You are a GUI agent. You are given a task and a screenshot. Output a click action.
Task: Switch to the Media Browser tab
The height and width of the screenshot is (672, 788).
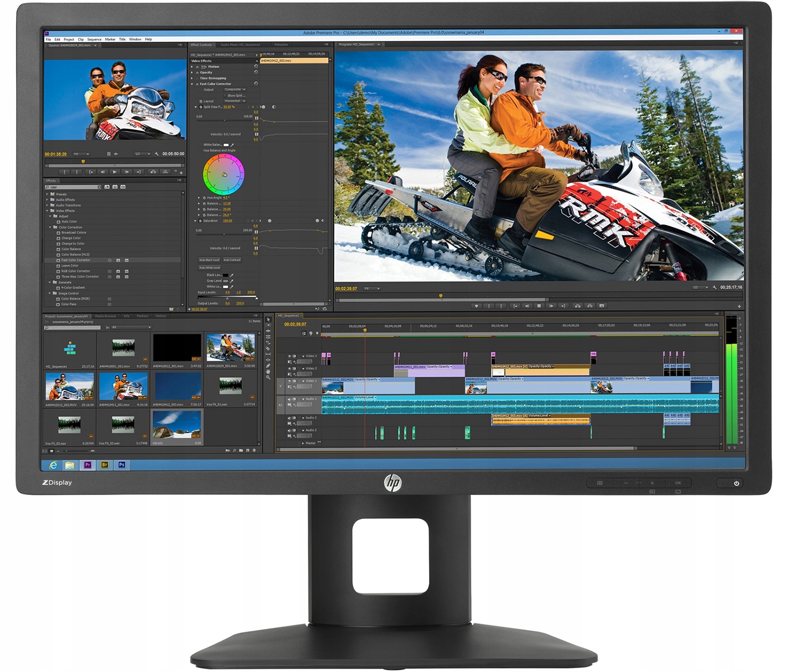click(x=106, y=316)
